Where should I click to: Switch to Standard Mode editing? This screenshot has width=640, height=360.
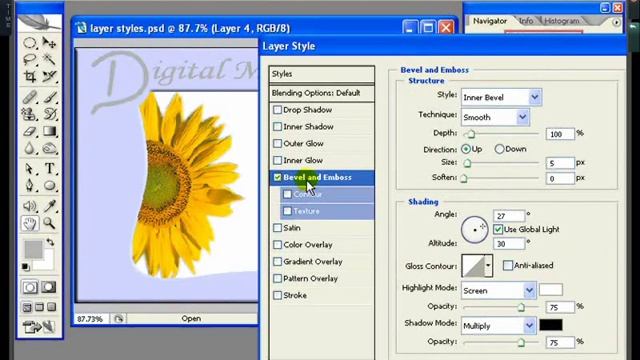tap(30, 287)
